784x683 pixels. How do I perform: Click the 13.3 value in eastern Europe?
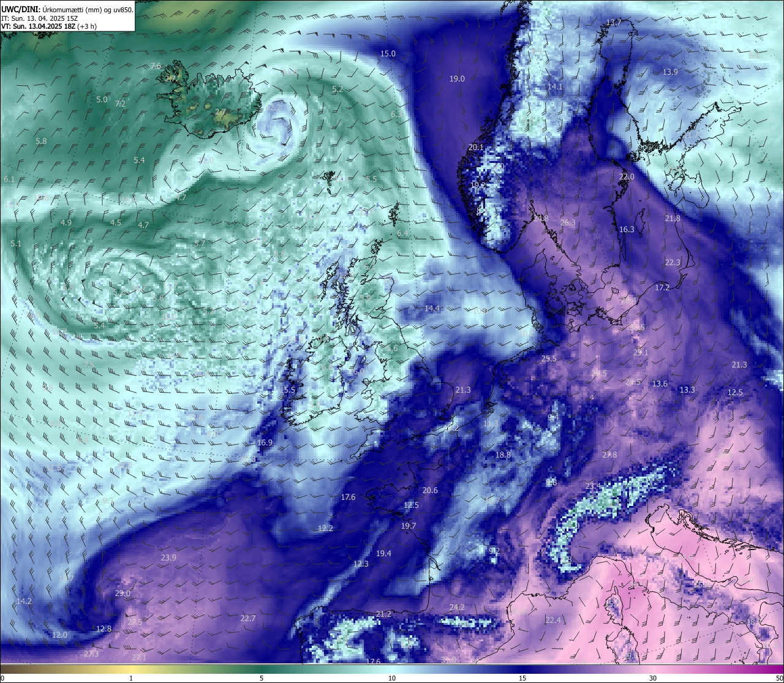(x=687, y=390)
